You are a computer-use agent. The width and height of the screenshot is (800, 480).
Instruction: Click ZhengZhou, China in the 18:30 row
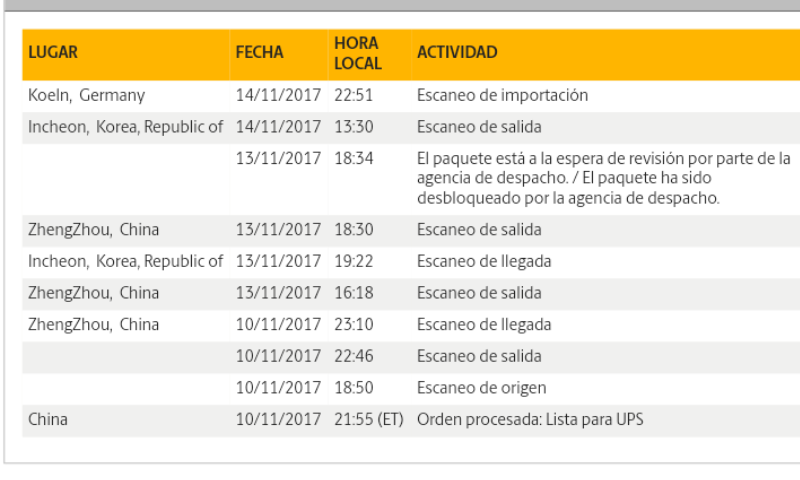[93, 230]
